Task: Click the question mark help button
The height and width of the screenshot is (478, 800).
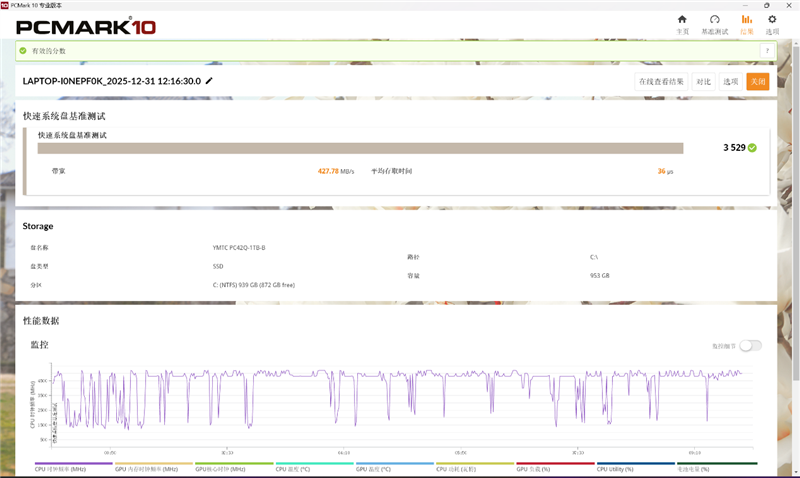Action: (x=767, y=51)
